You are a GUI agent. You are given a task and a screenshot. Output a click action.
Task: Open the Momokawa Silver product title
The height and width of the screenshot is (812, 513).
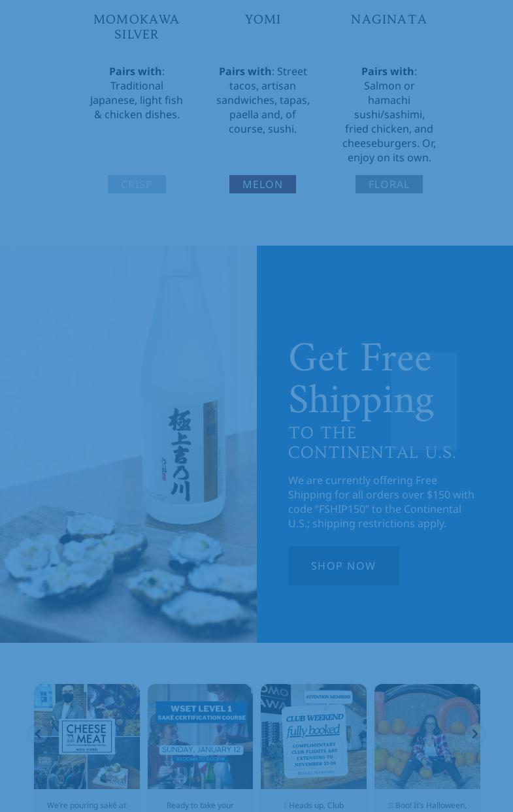[x=137, y=27]
